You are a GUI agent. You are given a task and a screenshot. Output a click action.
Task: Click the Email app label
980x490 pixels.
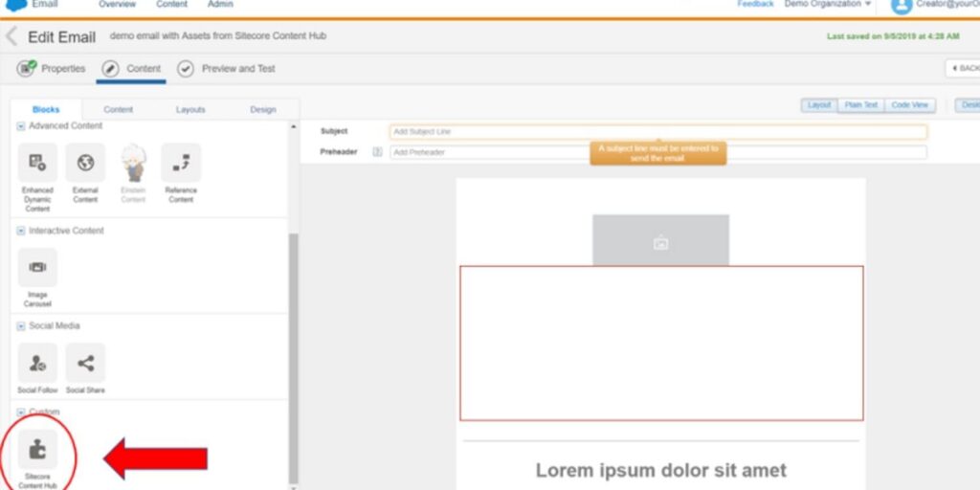coord(45,5)
